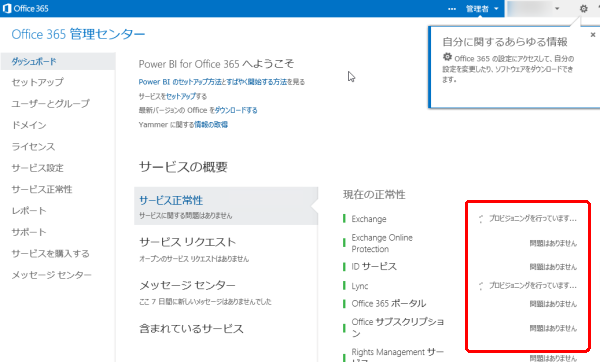The image size is (600, 362).
Task: Click 問題はありません status for ID サービス
Action: (x=553, y=267)
